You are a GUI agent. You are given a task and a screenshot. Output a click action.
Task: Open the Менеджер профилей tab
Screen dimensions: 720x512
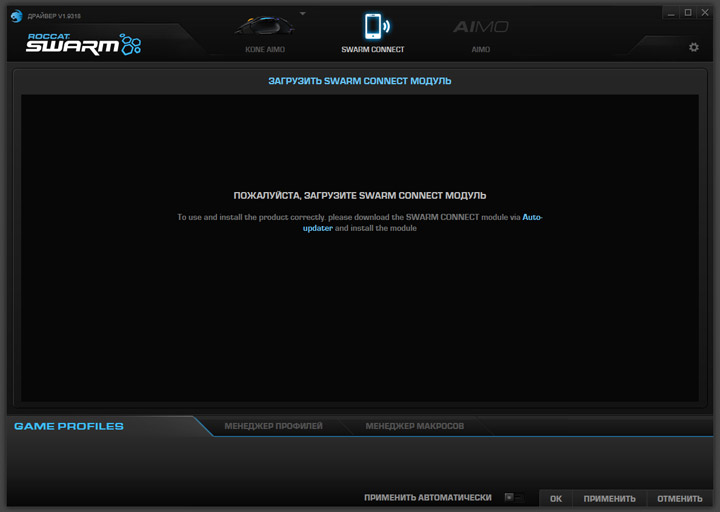click(x=273, y=426)
